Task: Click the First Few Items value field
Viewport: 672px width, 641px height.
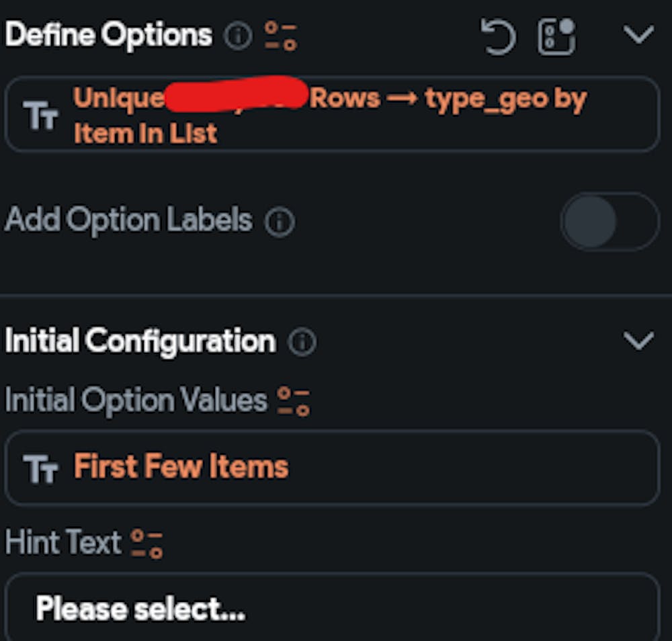Action: [x=363, y=467]
